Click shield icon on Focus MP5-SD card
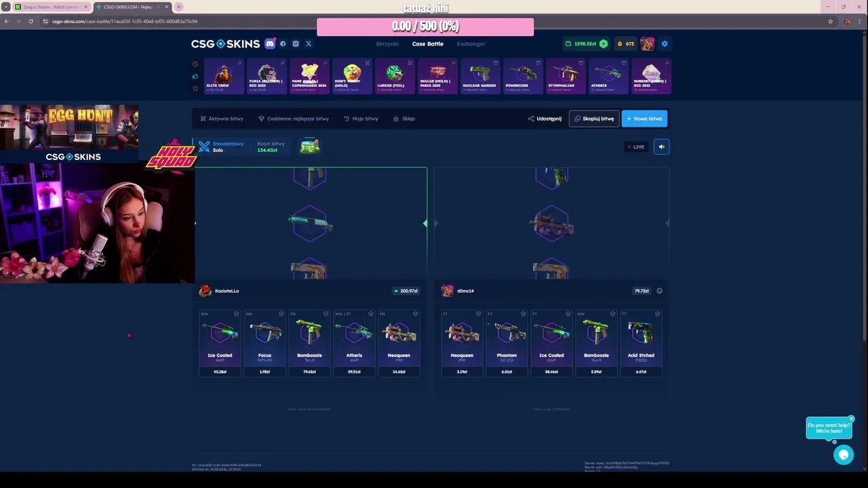The image size is (868, 488). (x=281, y=314)
